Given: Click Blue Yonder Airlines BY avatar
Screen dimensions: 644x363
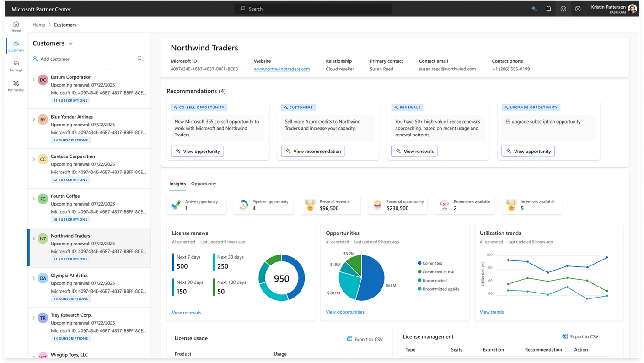Looking at the screenshot, I should point(43,120).
